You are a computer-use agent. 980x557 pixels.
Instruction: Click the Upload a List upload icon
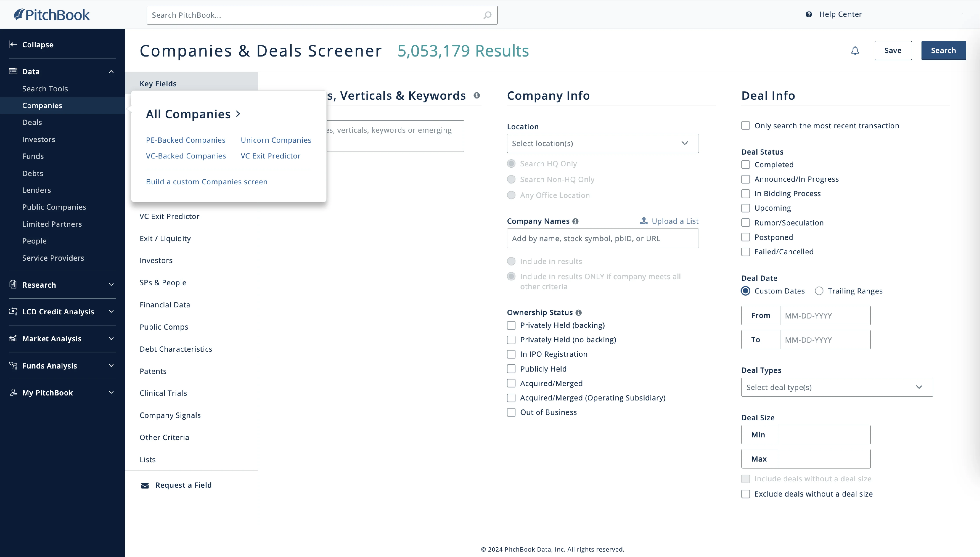pos(644,221)
